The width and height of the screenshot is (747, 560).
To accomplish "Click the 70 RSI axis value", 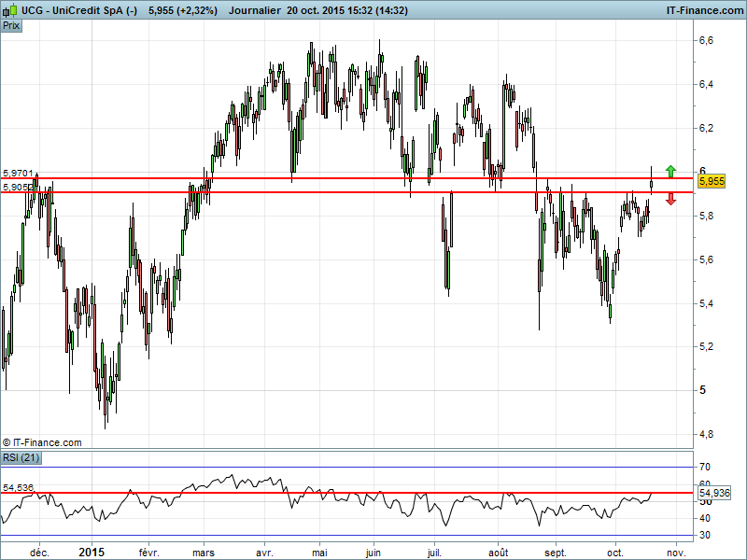I will pyautogui.click(x=705, y=467).
